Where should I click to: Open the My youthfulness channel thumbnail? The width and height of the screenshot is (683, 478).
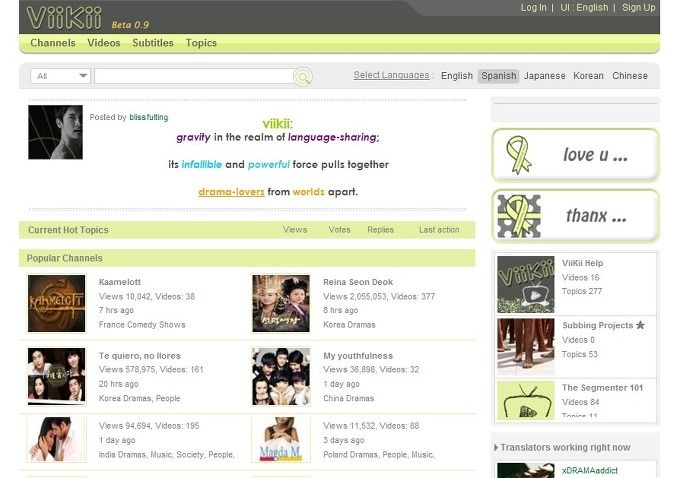(281, 376)
